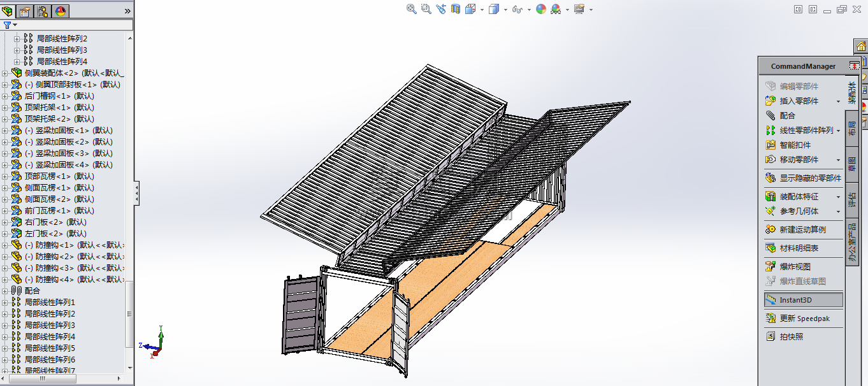
Task: Open the 线性零部件阵列 dropdown arrow
Action: pos(839,131)
